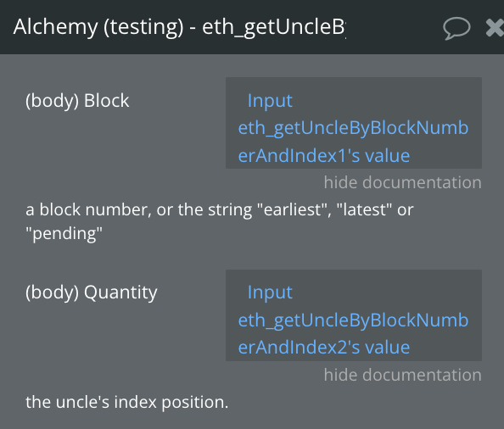Open the AndIndex1's value segment of Block
Image resolution: width=504 pixels, height=429 pixels.
click(x=323, y=156)
